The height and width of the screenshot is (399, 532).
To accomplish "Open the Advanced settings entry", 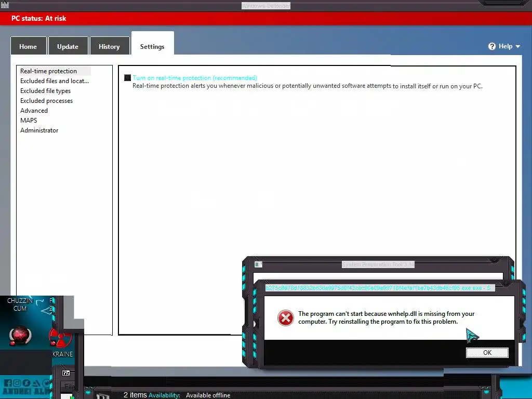I will [34, 110].
